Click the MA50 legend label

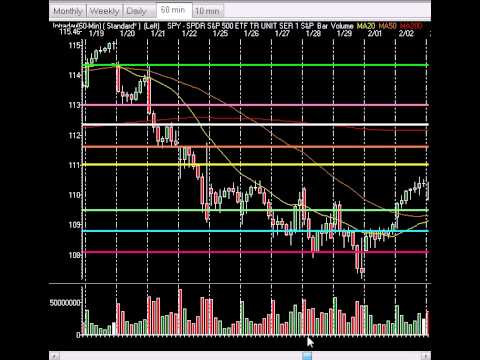tap(387, 26)
